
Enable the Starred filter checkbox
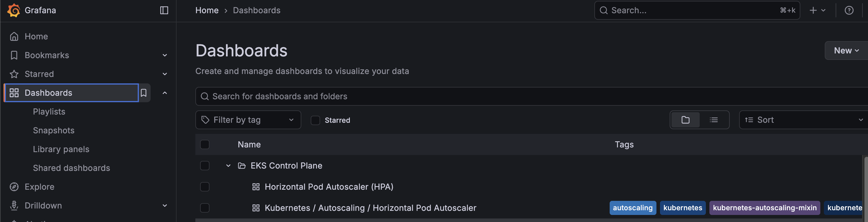(315, 120)
